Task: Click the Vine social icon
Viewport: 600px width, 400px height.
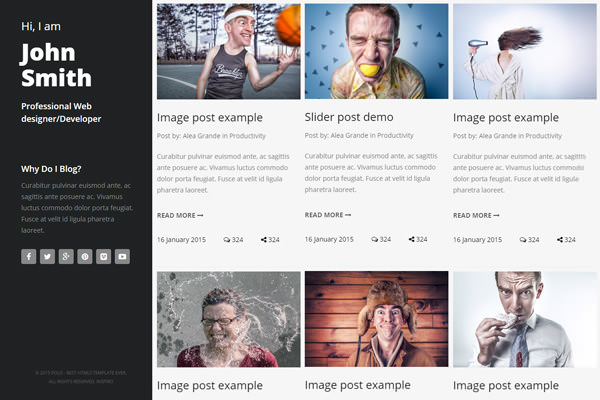Action: click(x=104, y=256)
